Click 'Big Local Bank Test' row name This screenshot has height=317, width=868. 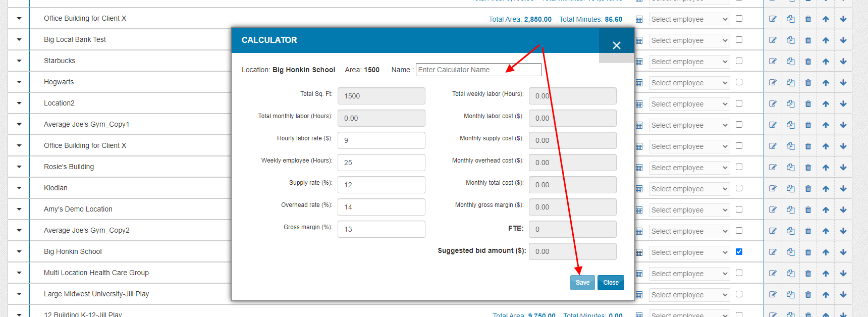[75, 39]
